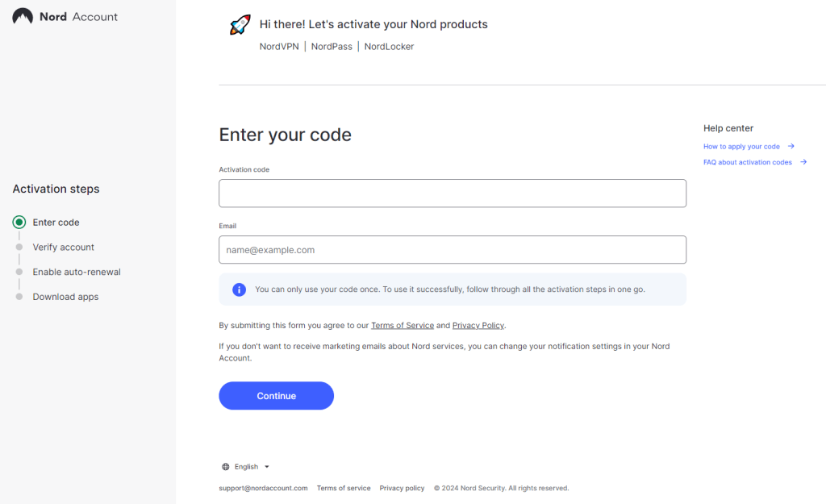Click the Email input field
The height and width of the screenshot is (504, 826).
[452, 250]
